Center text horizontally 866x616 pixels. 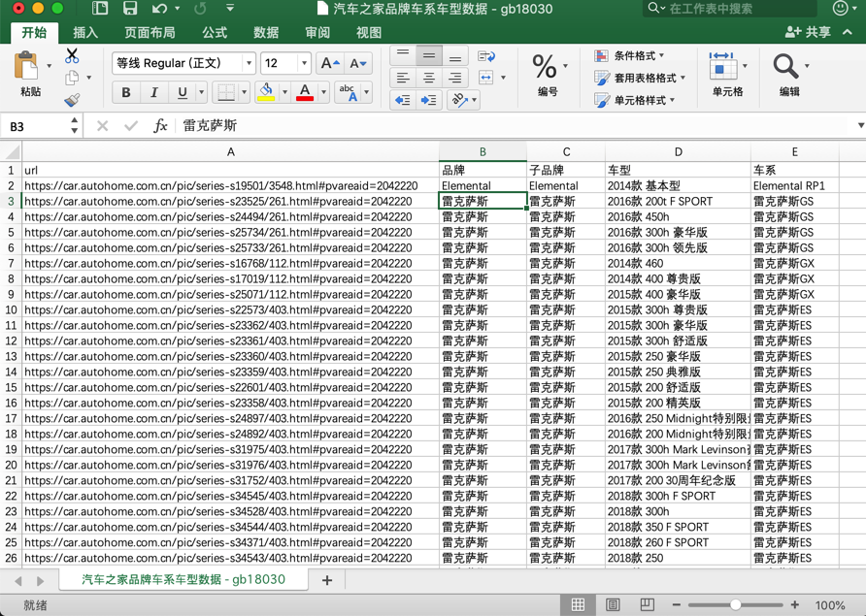coord(429,78)
